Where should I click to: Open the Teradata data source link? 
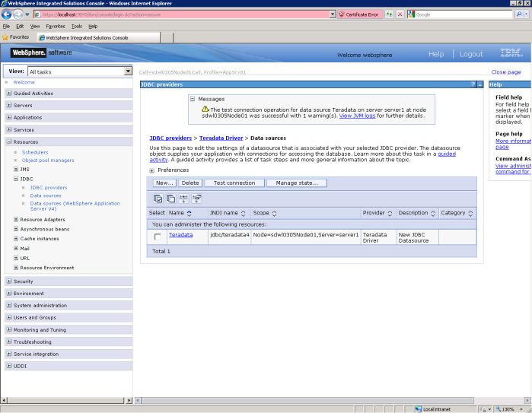(181, 235)
